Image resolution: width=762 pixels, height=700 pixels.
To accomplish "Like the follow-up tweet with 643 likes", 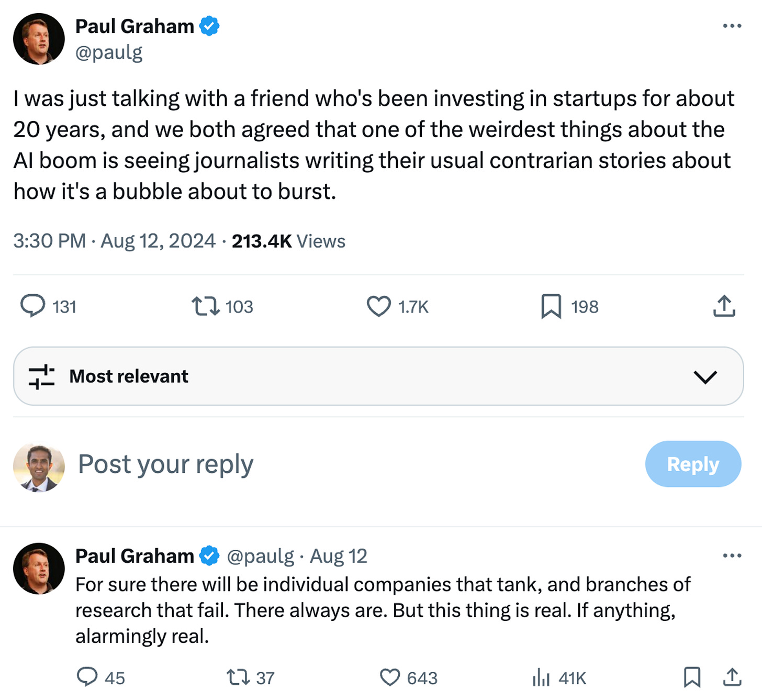I will pos(390,677).
